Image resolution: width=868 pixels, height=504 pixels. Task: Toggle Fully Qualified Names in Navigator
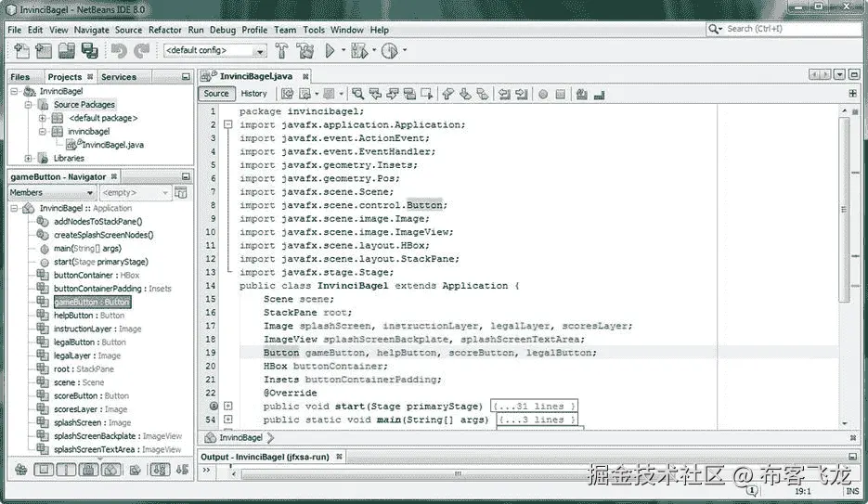point(135,471)
